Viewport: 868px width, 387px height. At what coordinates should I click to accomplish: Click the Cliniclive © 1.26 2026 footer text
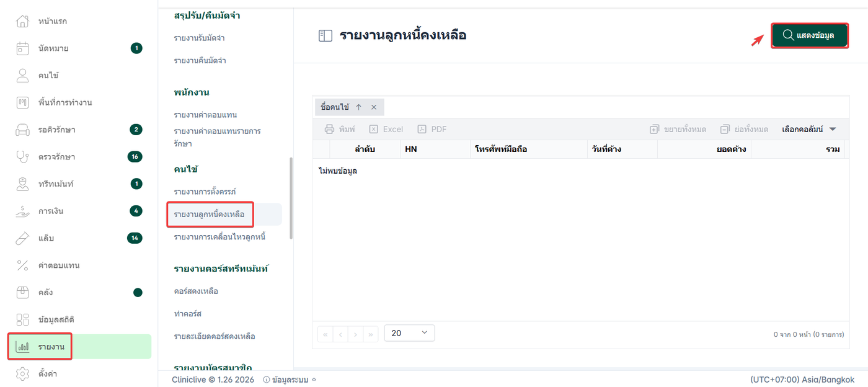[x=214, y=380]
